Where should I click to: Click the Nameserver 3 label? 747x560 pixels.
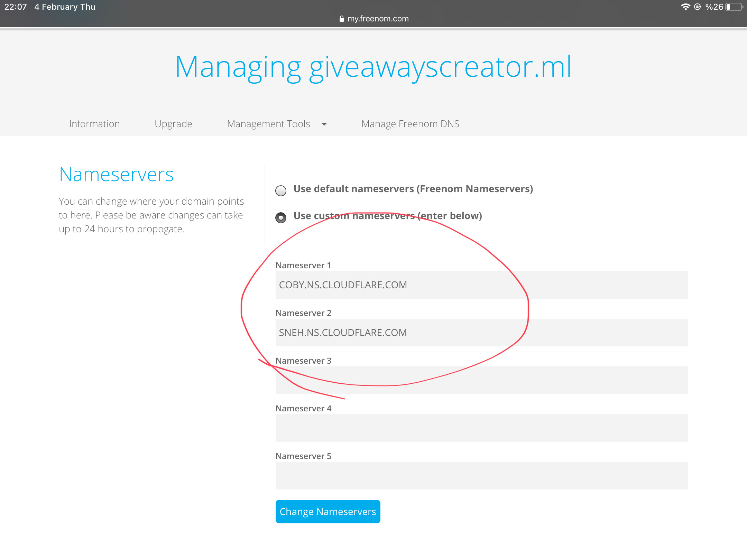click(x=303, y=361)
